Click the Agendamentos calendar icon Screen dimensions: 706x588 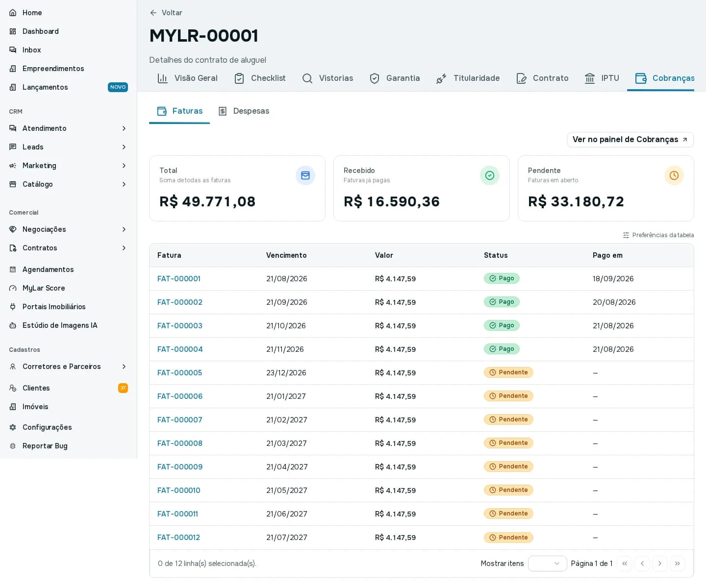point(13,269)
